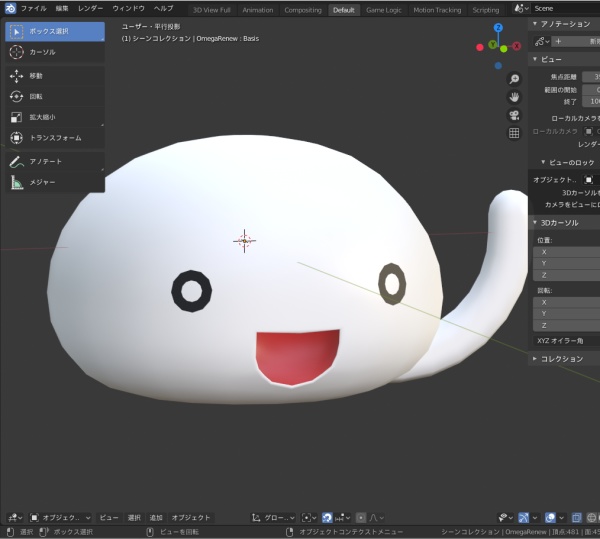Open the オブジェクト menu in viewport header
This screenshot has height=539, width=600.
point(191,518)
